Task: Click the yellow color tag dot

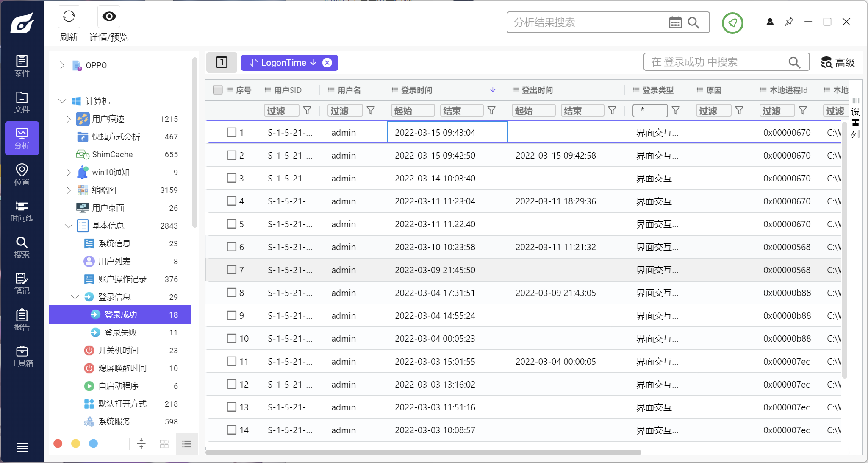Action: pyautogui.click(x=76, y=443)
